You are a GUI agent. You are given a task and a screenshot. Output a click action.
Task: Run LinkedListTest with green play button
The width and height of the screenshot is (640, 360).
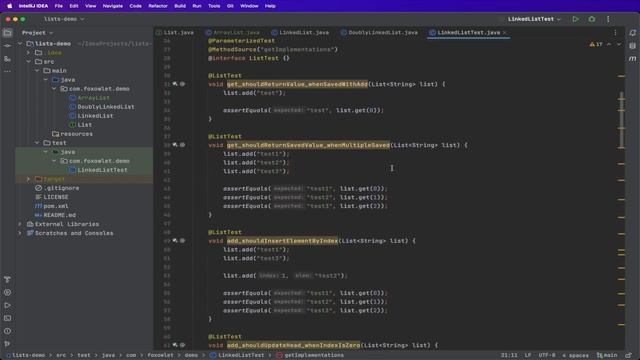coord(576,19)
